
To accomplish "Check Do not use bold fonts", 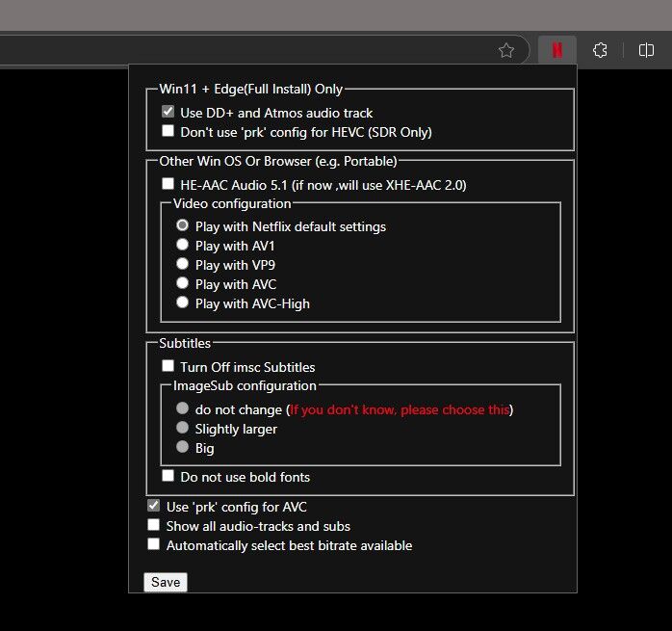I will click(x=168, y=476).
